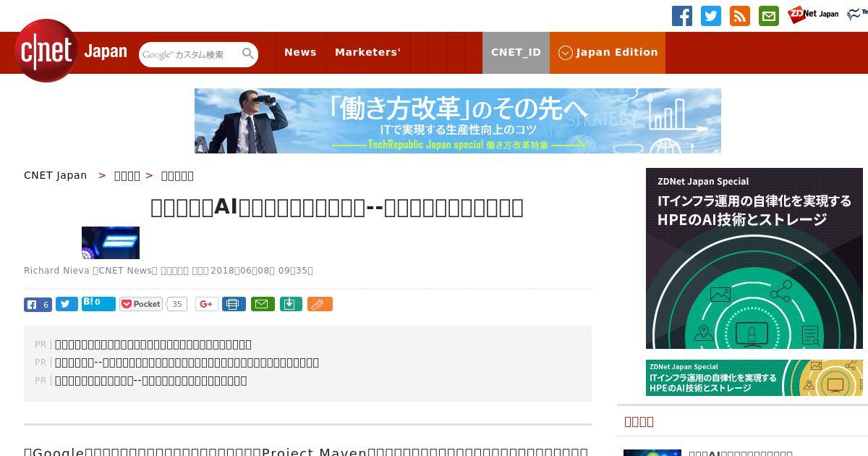Open the orange RSS feed icon
868x456 pixels.
tap(740, 16)
